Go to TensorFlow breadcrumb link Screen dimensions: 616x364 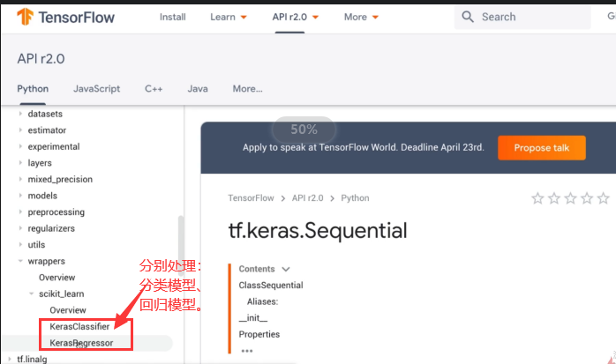tap(251, 198)
